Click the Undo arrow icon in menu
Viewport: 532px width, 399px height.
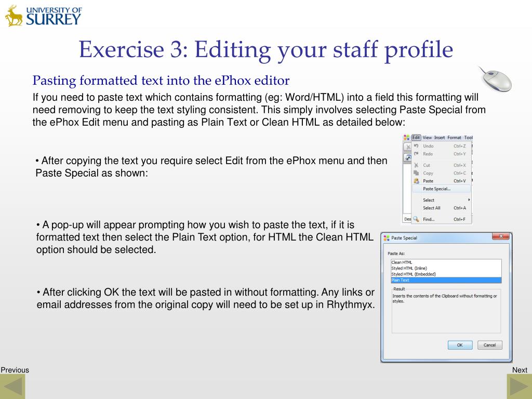[x=416, y=146]
